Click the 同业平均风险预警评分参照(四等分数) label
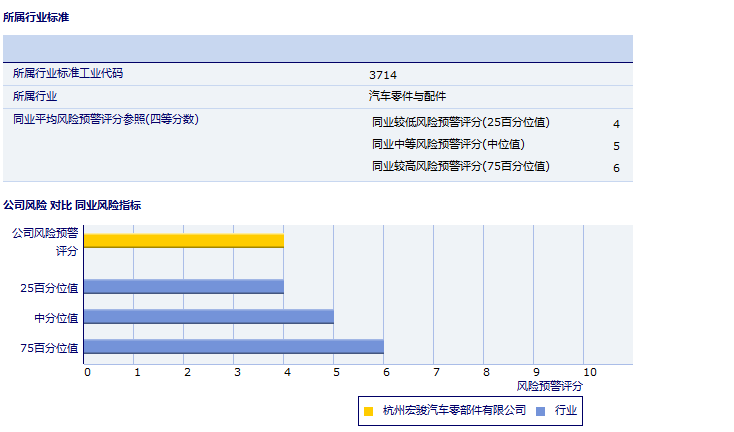The height and width of the screenshot is (432, 734). [x=106, y=120]
